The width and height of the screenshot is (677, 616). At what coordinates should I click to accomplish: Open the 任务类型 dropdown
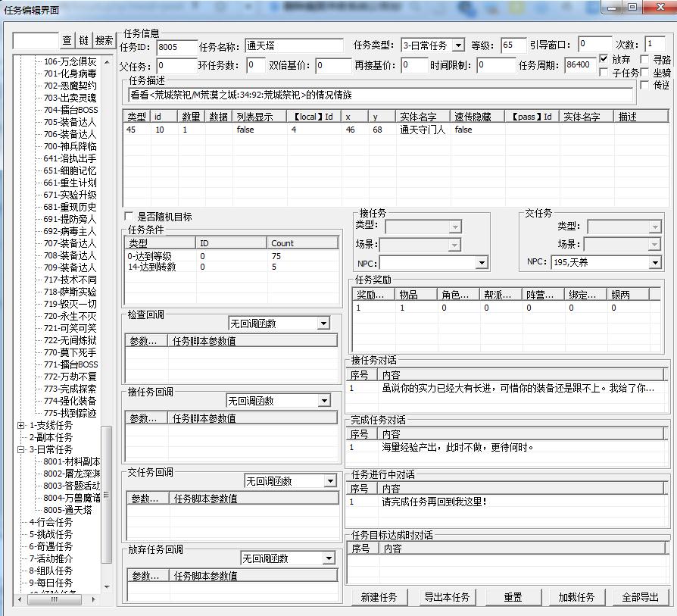point(458,45)
